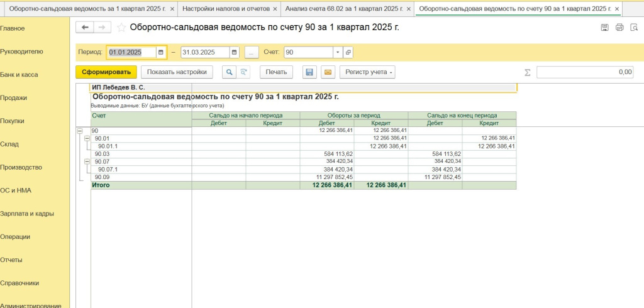Open Производство section in sidebar
644x308 pixels.
(x=21, y=167)
